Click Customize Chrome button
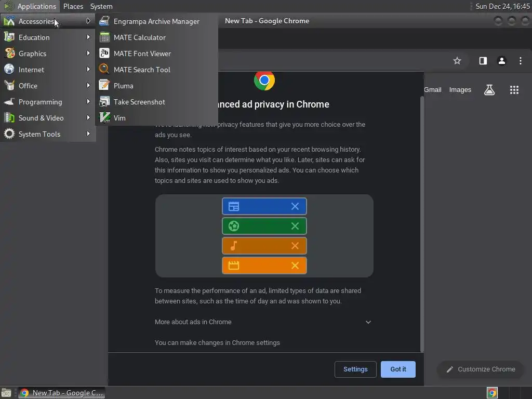The image size is (532, 399). click(x=481, y=369)
